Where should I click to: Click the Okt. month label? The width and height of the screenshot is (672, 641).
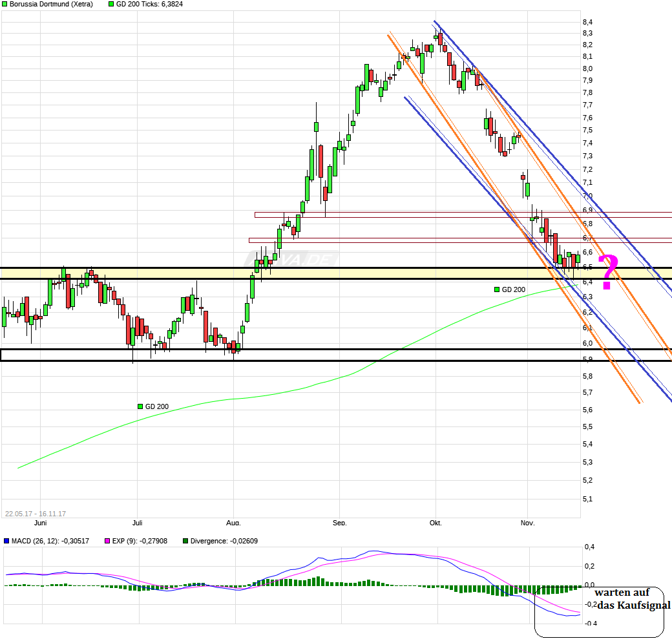436,523
